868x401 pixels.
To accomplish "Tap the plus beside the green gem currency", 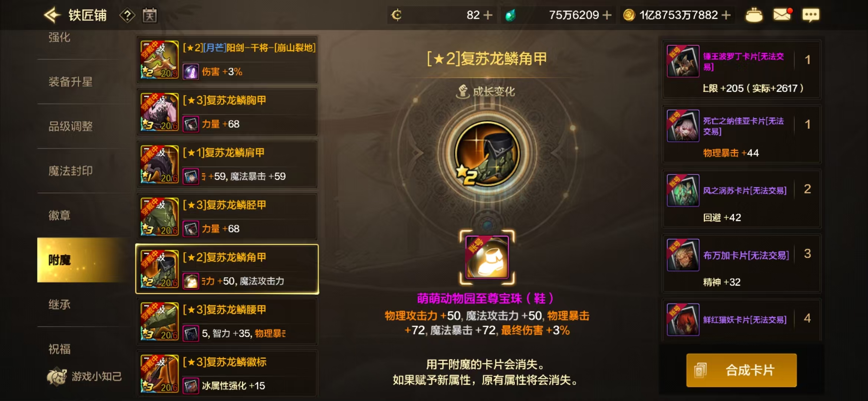I will (607, 15).
